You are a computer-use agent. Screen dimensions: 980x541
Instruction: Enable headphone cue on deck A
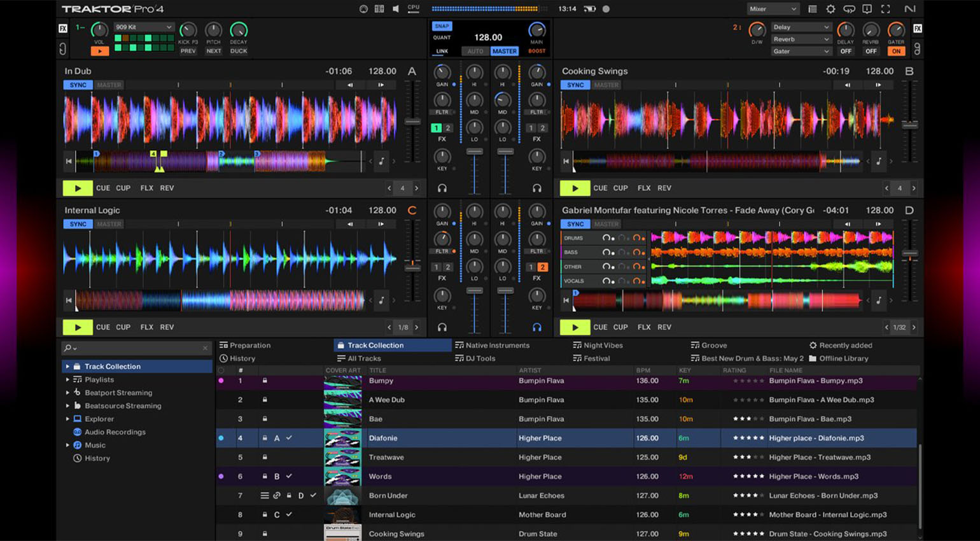[442, 188]
